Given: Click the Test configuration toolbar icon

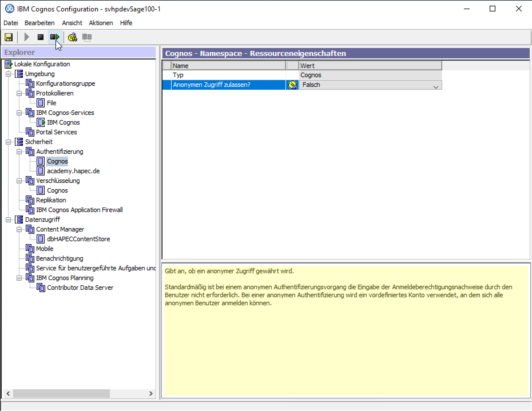Looking at the screenshot, I should point(72,37).
